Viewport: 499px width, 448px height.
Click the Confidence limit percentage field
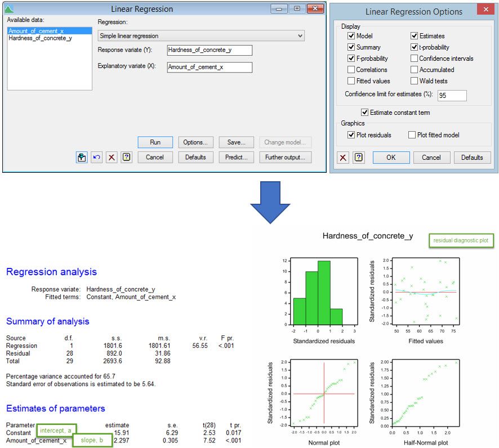coord(452,96)
